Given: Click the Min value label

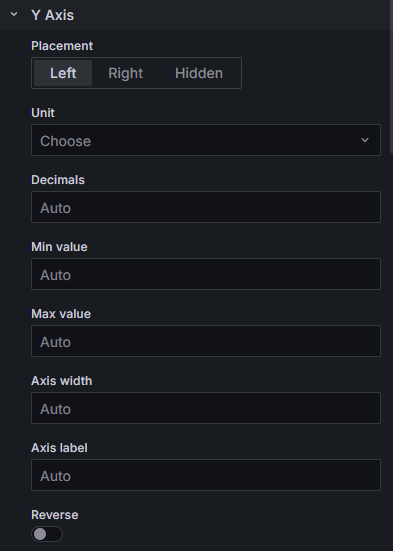Looking at the screenshot, I should pos(59,247).
